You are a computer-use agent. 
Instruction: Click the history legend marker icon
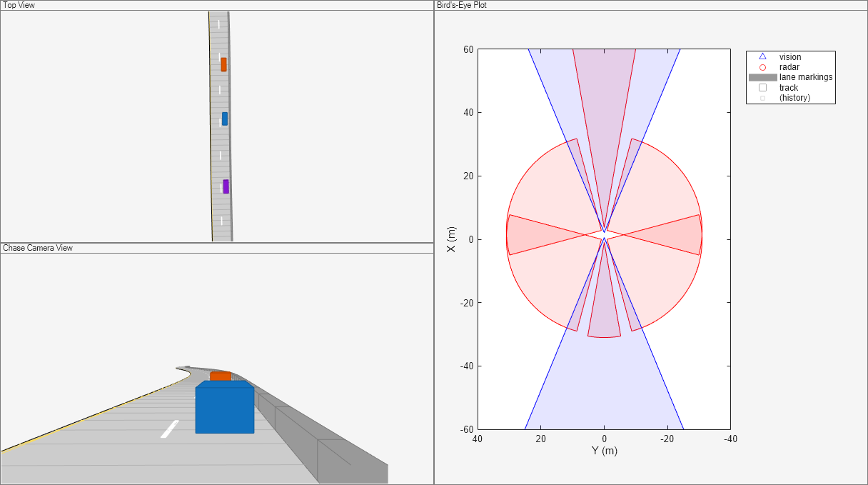pos(762,98)
